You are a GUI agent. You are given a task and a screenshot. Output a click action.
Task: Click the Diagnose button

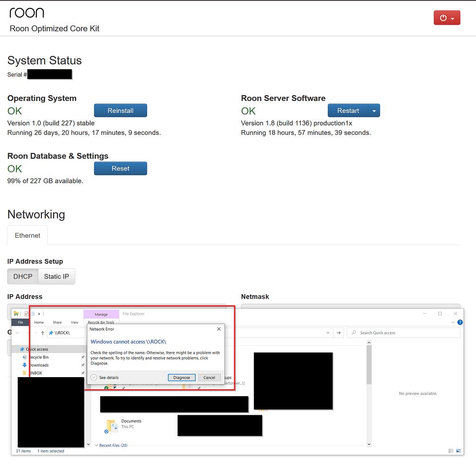[182, 378]
